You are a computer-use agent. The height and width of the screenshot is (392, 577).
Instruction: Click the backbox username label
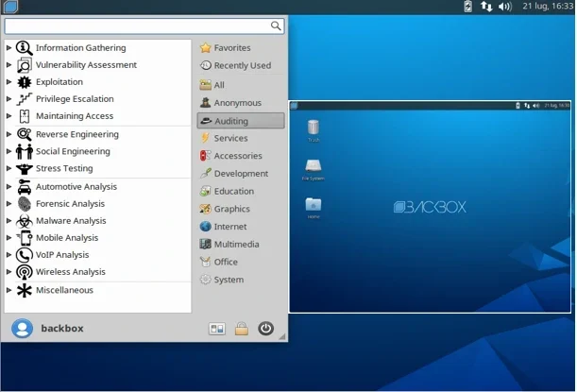pyautogui.click(x=62, y=329)
